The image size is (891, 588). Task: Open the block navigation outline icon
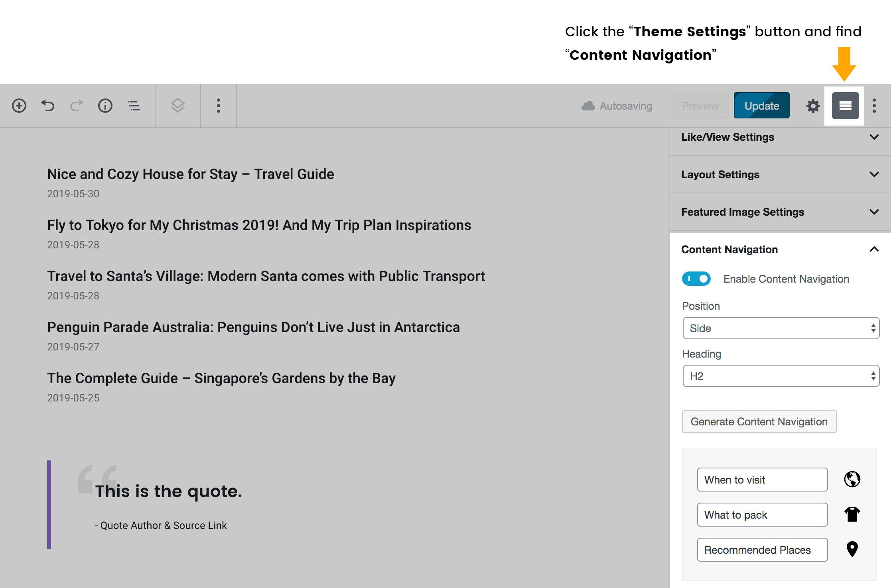tap(134, 106)
